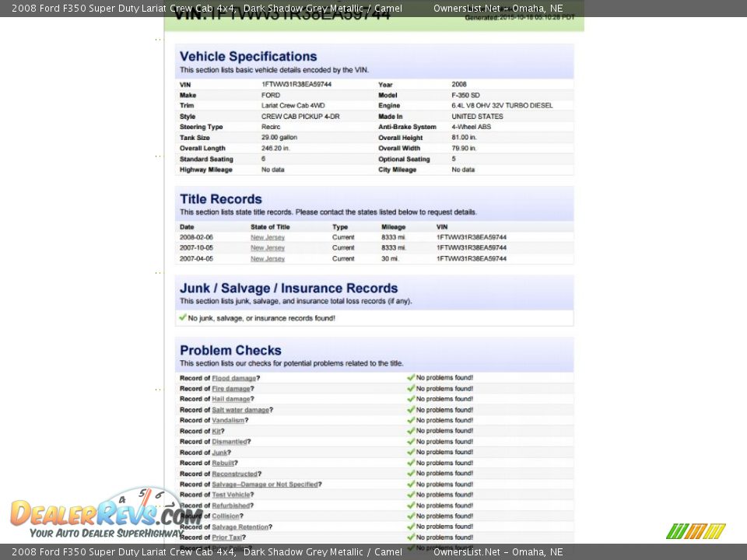The image size is (747, 560).
Task: Click New Jersey link for 2007-04-05 title
Action: (x=268, y=259)
